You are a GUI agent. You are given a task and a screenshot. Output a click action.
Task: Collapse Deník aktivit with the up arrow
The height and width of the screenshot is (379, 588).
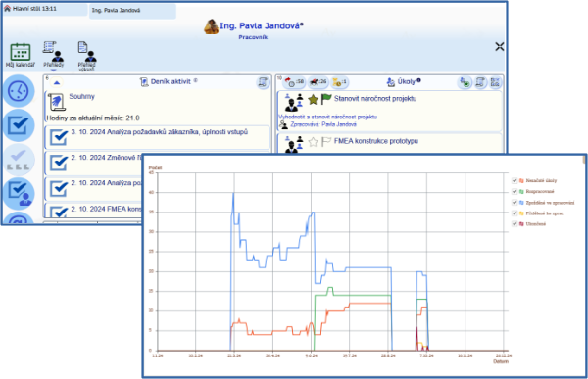tap(57, 82)
